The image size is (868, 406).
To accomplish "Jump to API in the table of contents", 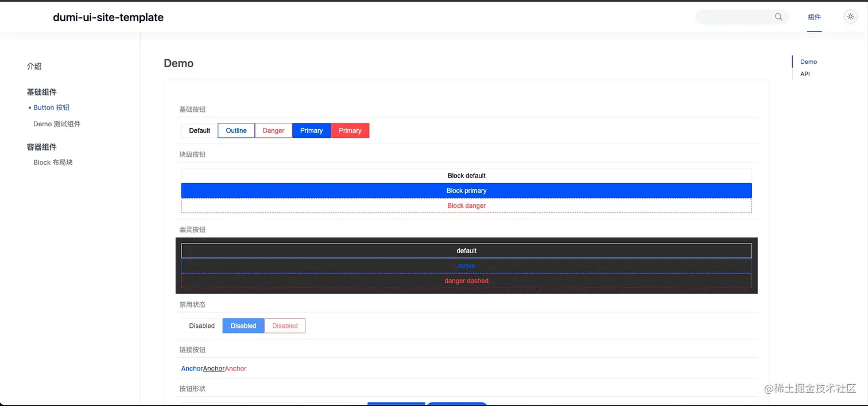I will click(805, 74).
